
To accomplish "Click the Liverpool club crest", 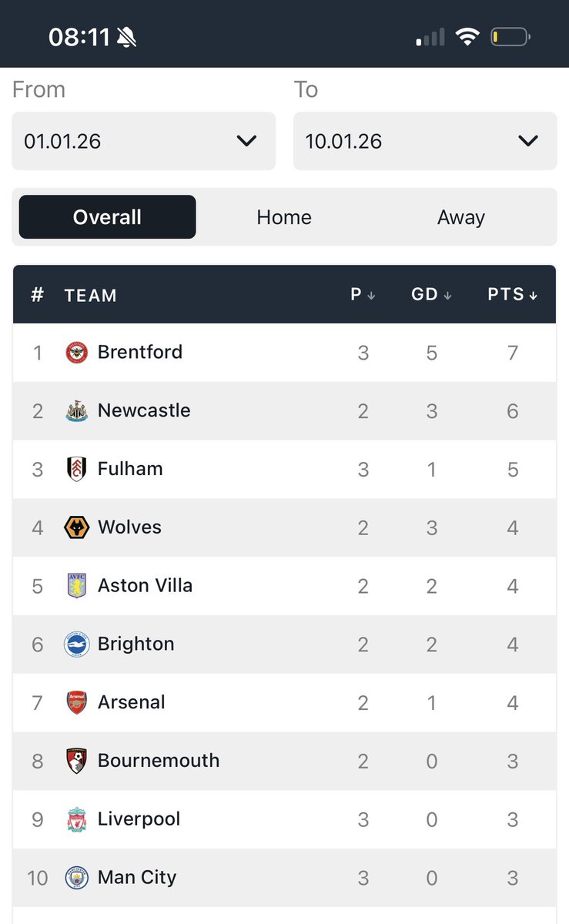I will [77, 819].
